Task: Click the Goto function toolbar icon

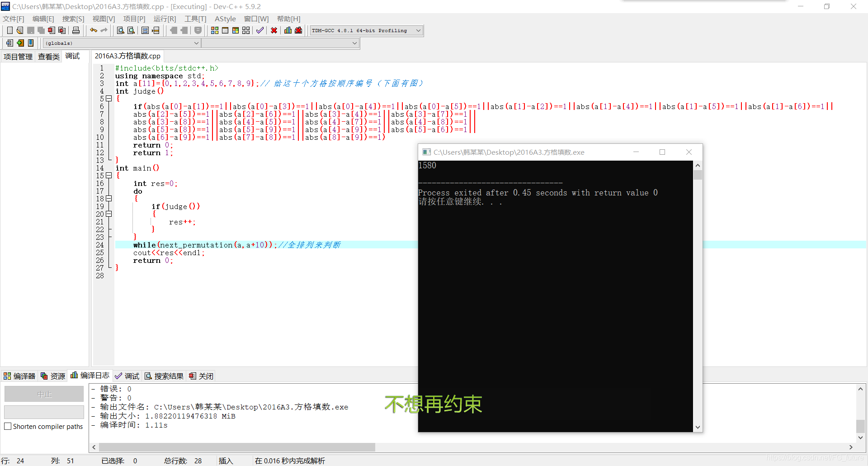Action: 145,30
